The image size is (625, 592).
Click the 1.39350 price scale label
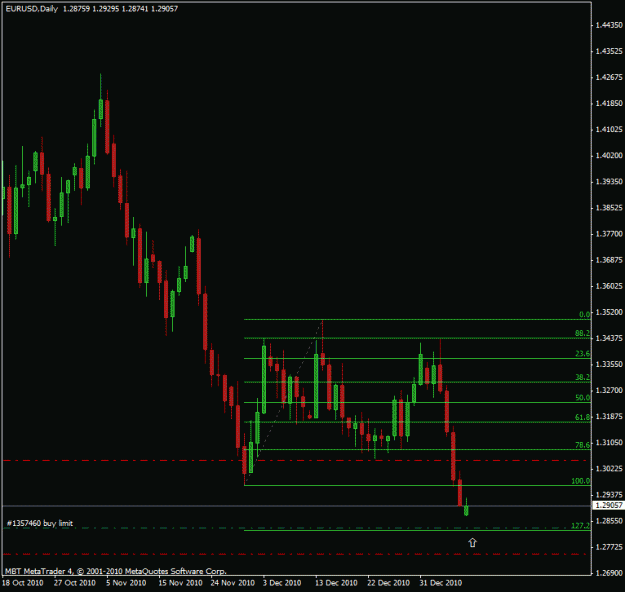tap(609, 182)
